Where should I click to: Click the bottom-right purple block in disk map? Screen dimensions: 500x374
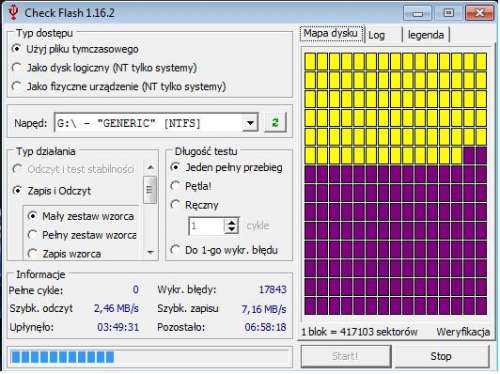[481, 306]
